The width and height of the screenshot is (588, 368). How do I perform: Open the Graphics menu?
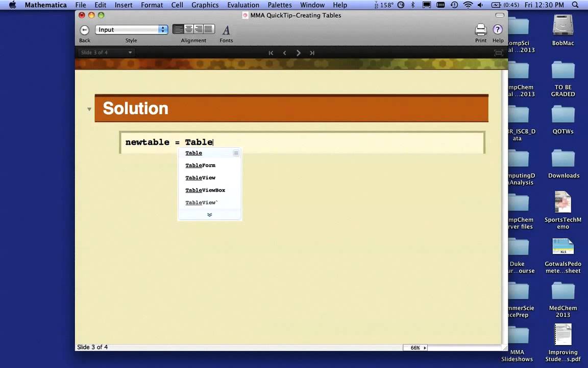pyautogui.click(x=205, y=5)
